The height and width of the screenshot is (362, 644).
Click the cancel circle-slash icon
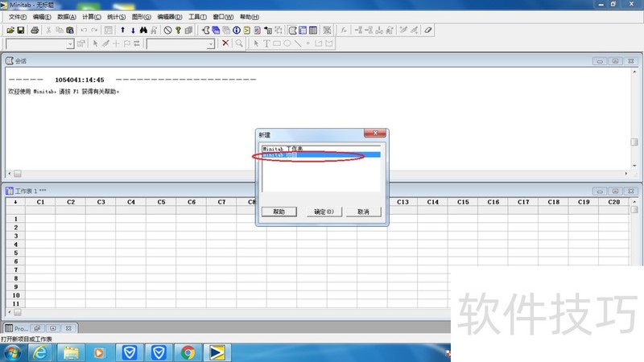click(x=167, y=31)
